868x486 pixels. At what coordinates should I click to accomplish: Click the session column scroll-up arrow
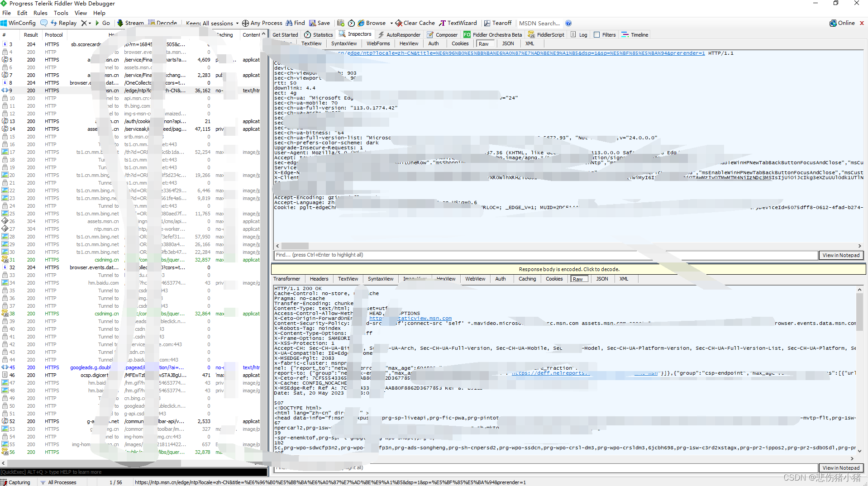click(x=264, y=34)
